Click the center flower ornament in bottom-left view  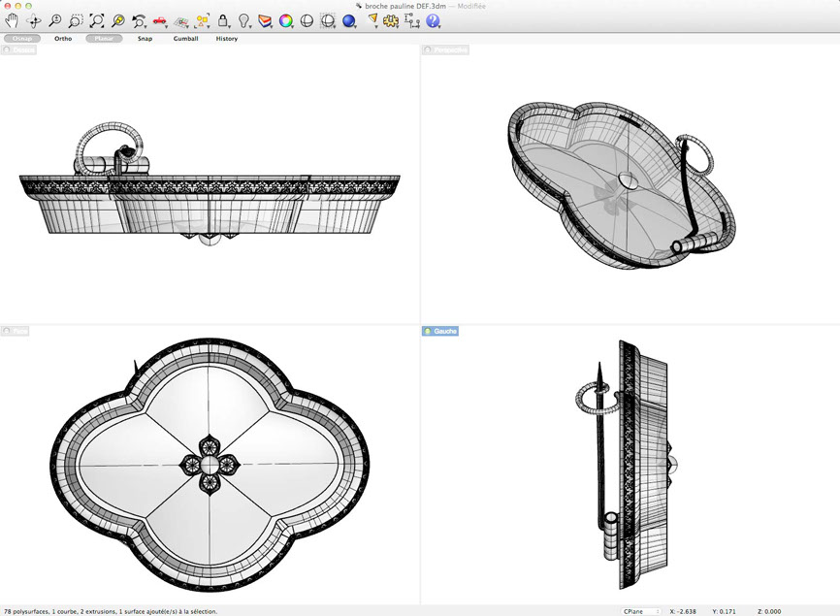(x=210, y=463)
